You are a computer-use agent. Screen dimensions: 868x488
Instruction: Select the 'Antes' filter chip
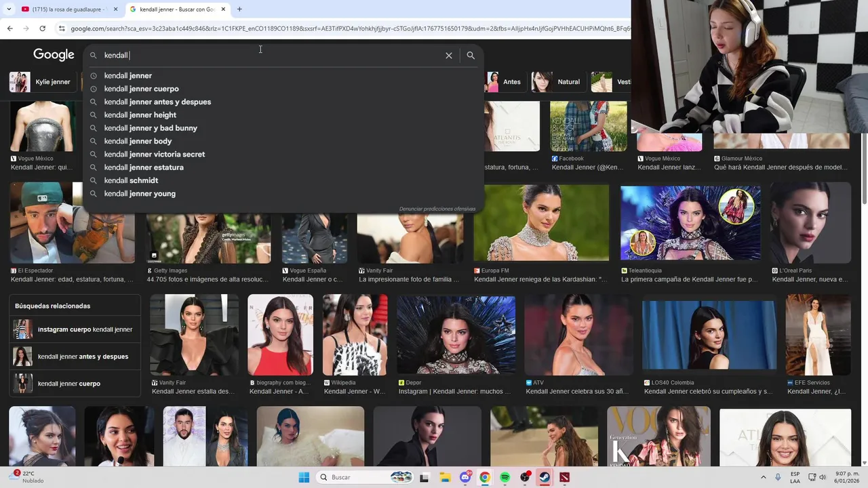click(505, 82)
